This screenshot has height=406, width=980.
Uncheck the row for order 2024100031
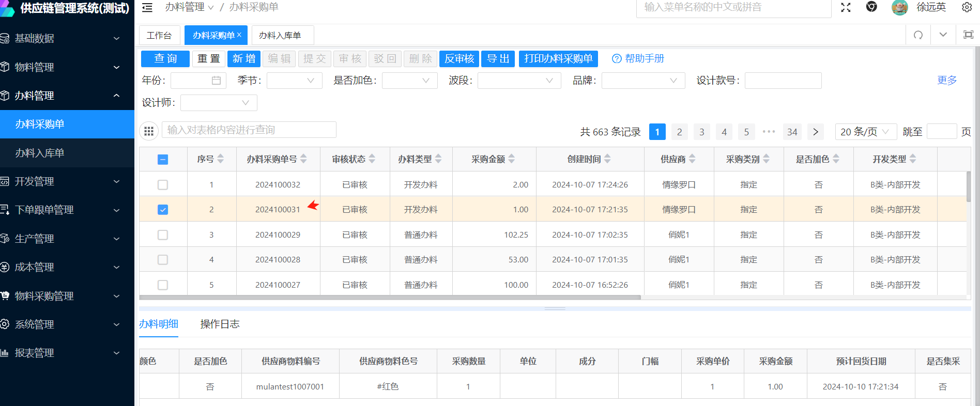coord(163,210)
